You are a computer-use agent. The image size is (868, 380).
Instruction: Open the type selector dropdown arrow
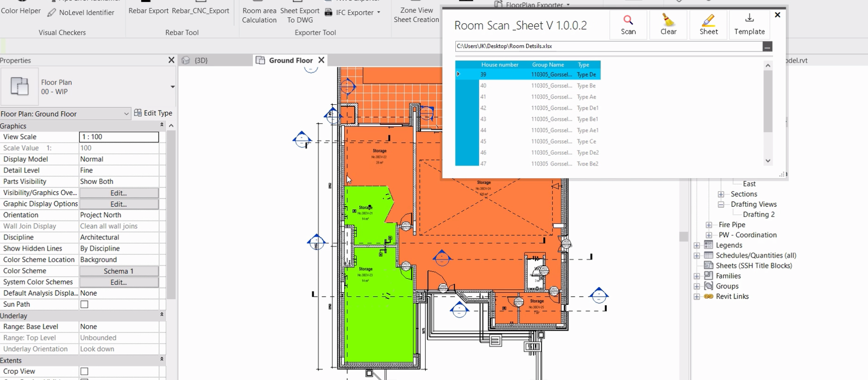(x=172, y=87)
